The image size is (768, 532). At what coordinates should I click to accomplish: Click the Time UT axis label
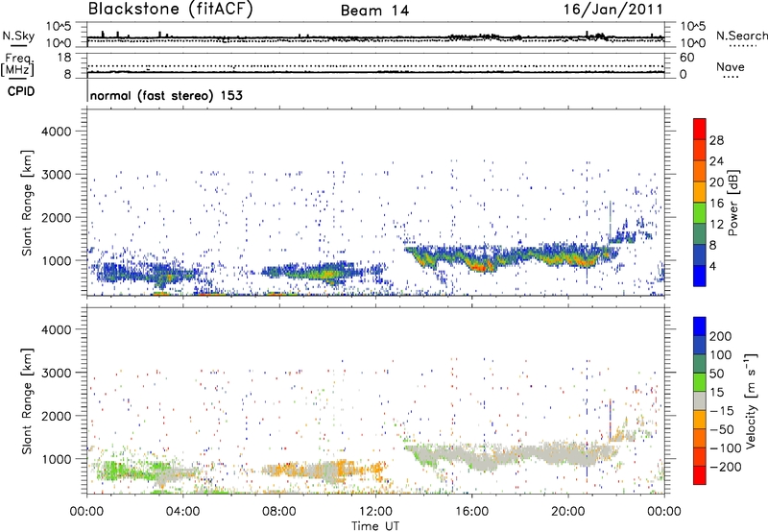pos(375,526)
